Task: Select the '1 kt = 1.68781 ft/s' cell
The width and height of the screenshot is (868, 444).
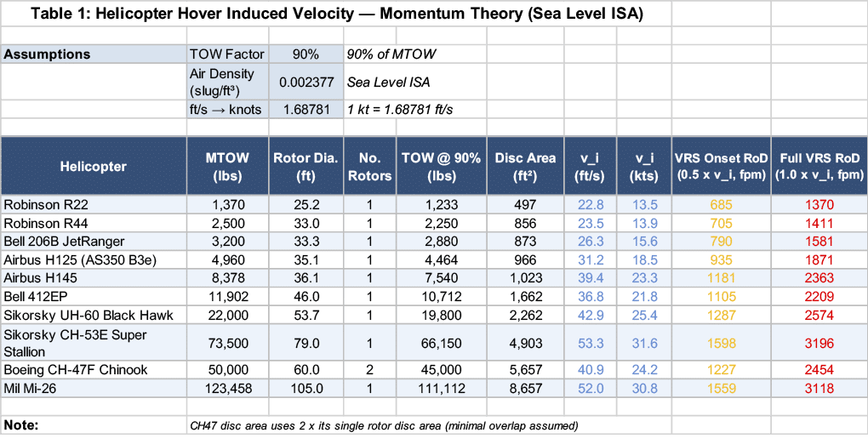Action: (x=400, y=110)
